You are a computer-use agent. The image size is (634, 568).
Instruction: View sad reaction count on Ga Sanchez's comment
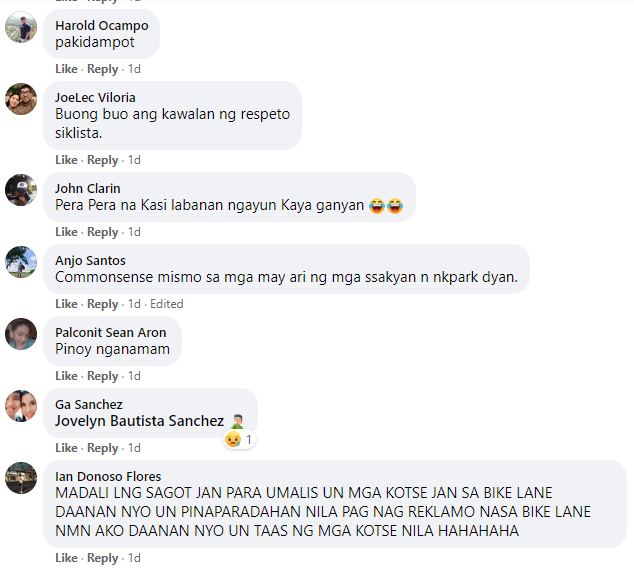[x=239, y=439]
